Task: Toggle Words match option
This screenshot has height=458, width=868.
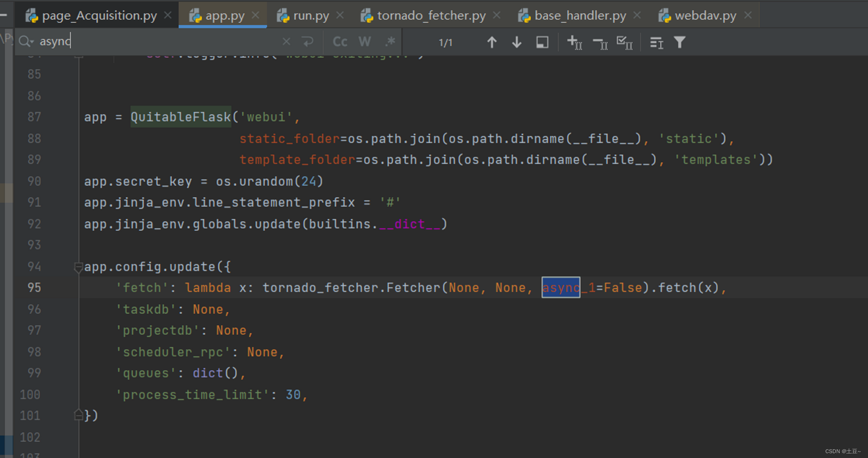Action: 365,42
